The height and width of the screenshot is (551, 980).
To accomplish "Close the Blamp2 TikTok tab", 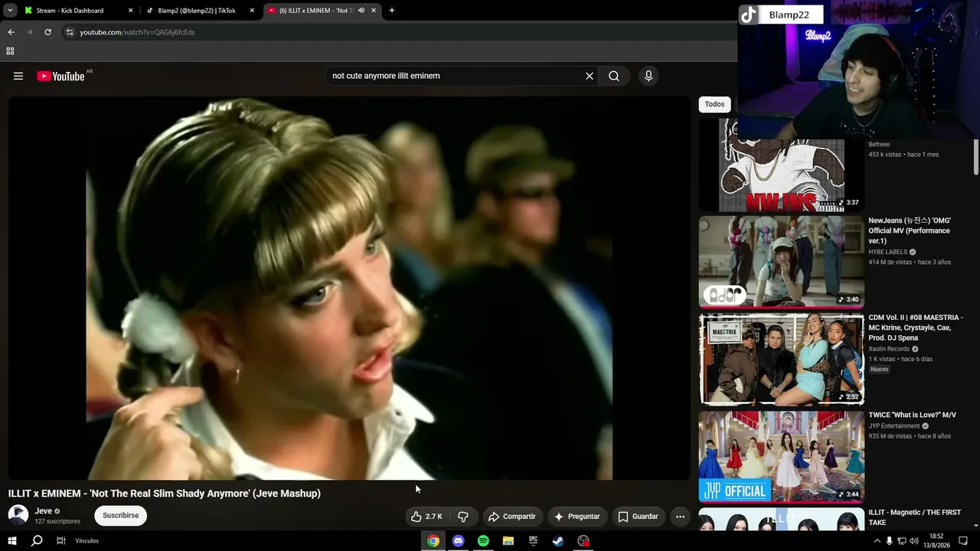I will click(252, 11).
